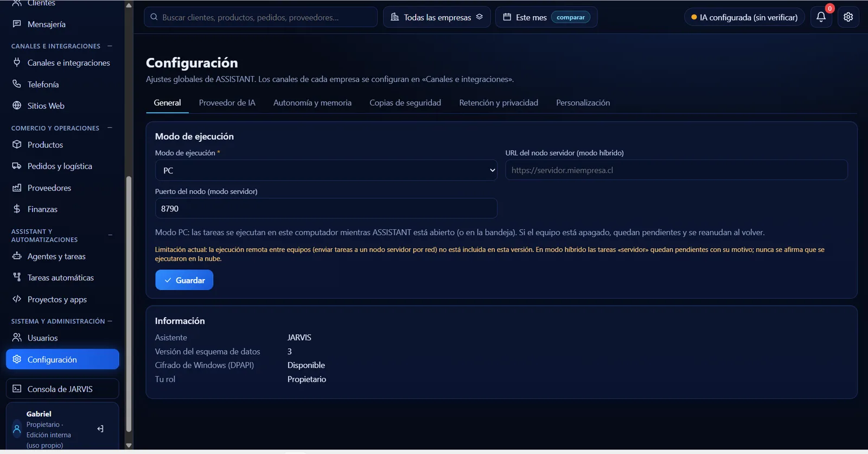The width and height of the screenshot is (868, 454).
Task: Open Clientes in the sidebar
Action: pyautogui.click(x=41, y=3)
